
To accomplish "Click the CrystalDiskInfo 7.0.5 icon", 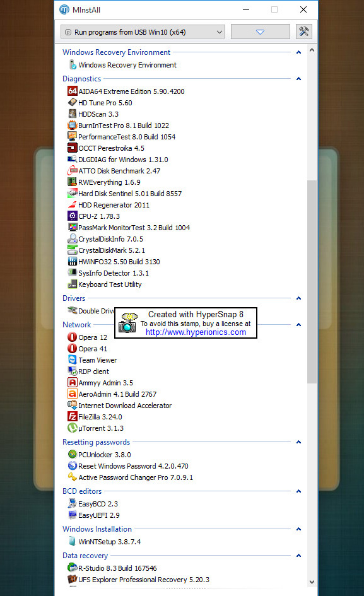I will pos(73,238).
